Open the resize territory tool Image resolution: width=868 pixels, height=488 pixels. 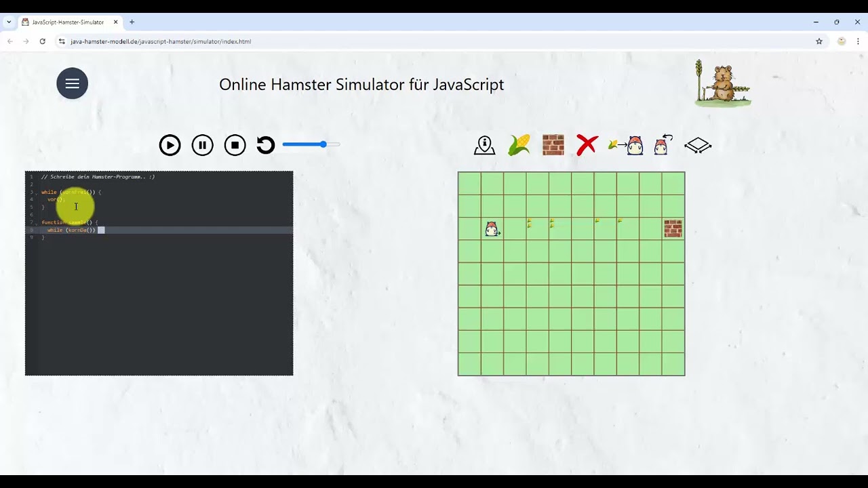[x=698, y=145]
